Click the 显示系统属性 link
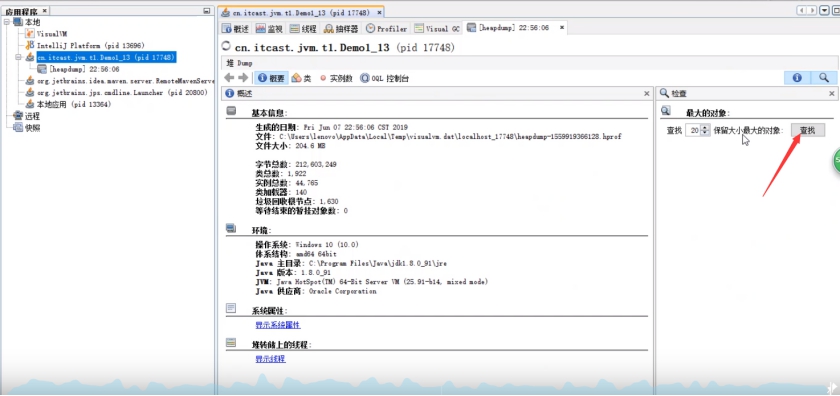 pos(278,325)
